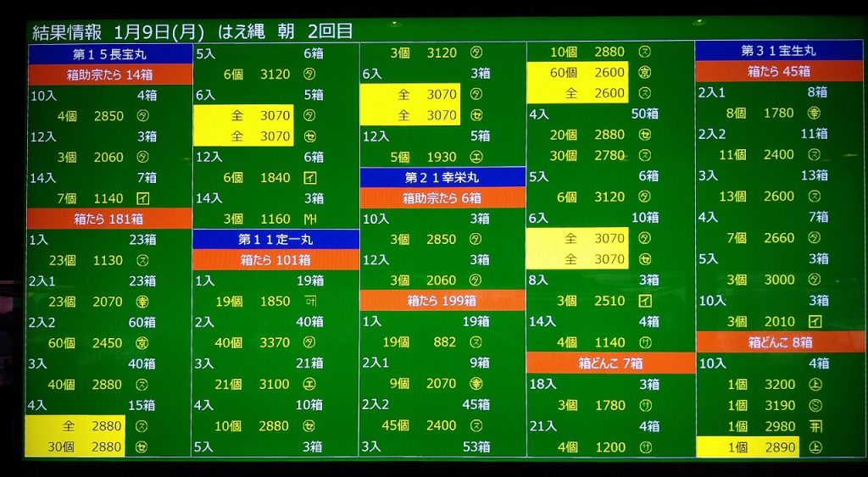Switch to the 第31宝生丸 vessel header
This screenshot has width=868, height=477.
tap(778, 51)
